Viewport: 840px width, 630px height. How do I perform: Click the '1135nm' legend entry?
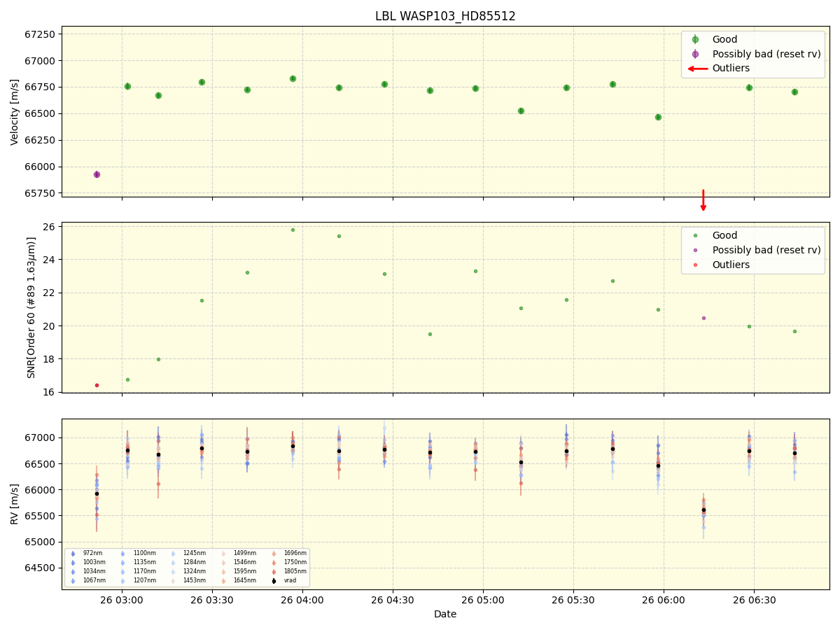[x=145, y=562]
